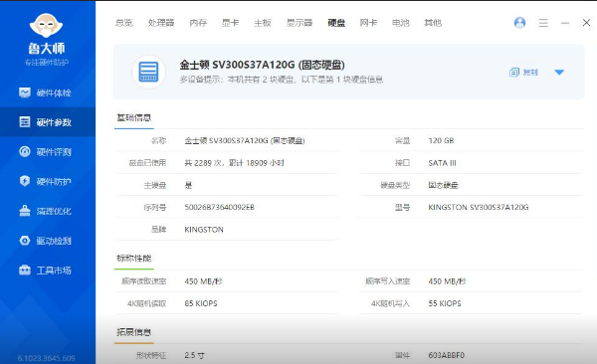Click usage value 共 2289 次
Viewport: 597px width, 364px height.
(234, 163)
